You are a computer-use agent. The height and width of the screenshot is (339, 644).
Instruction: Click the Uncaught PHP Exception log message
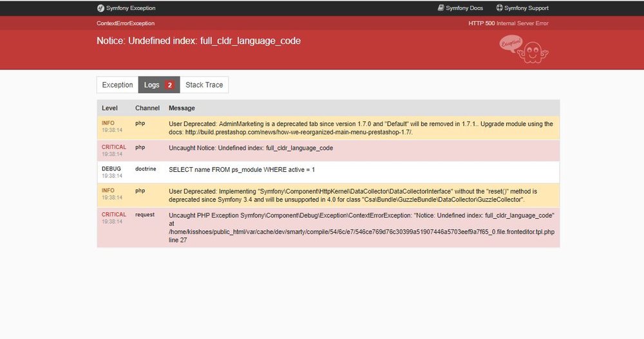coord(361,227)
